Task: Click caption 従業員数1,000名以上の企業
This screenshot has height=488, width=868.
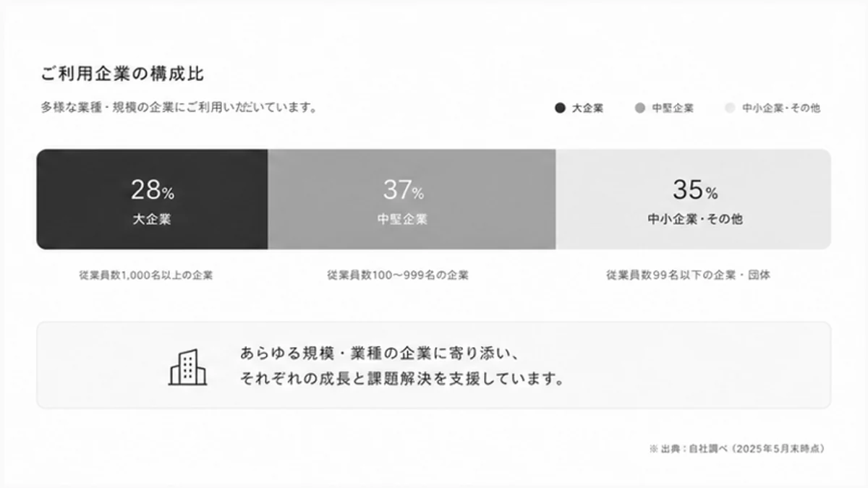Action: [x=146, y=275]
